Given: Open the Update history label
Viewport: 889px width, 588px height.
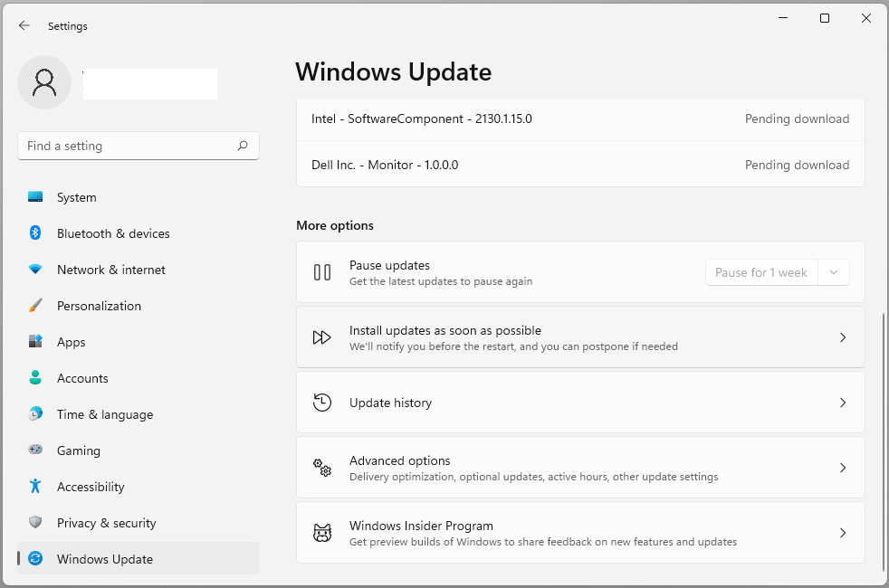Looking at the screenshot, I should (x=391, y=403).
